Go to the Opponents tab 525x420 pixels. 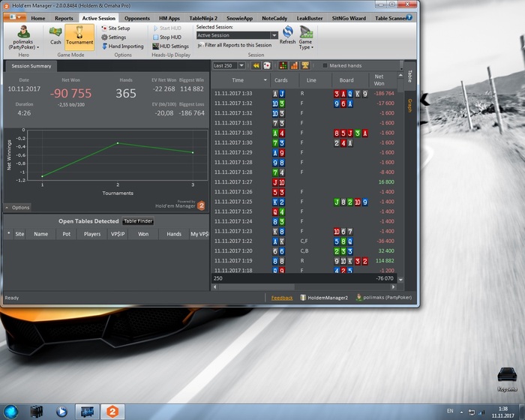pyautogui.click(x=137, y=18)
